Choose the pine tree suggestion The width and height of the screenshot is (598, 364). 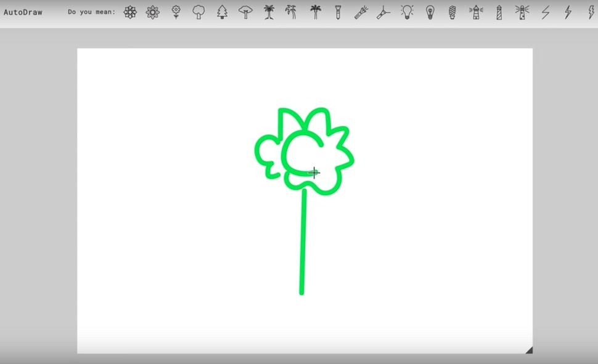(222, 12)
